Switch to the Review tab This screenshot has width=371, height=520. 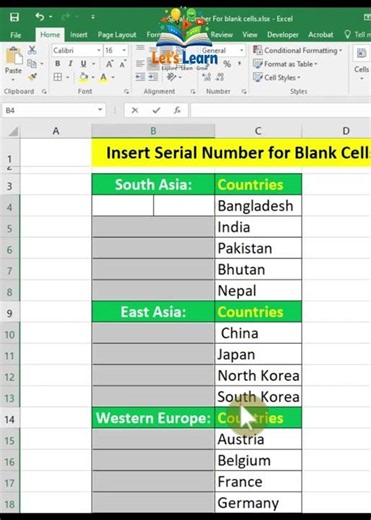(x=221, y=35)
